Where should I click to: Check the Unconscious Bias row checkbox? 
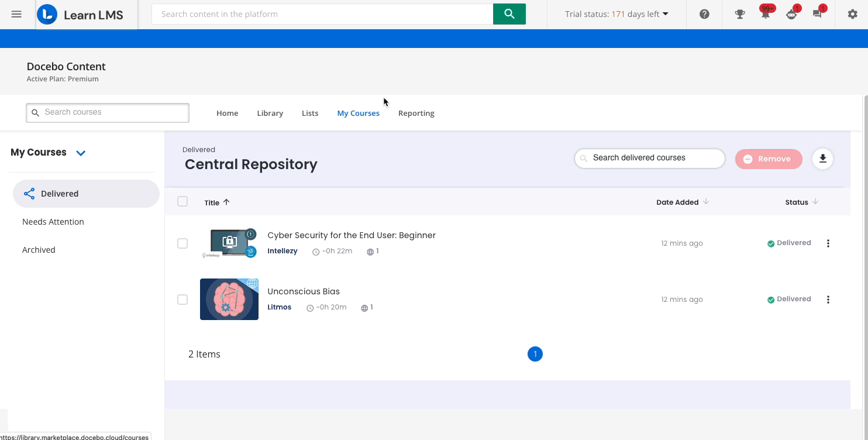click(182, 299)
